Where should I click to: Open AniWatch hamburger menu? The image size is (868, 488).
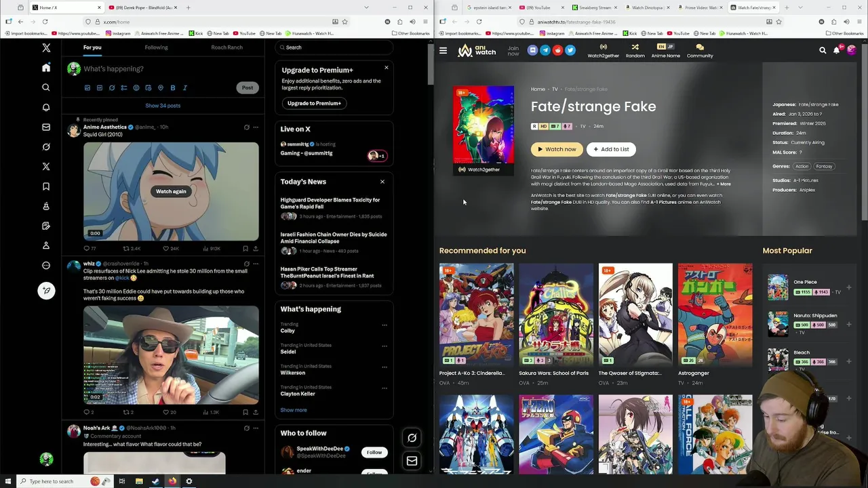(x=443, y=50)
